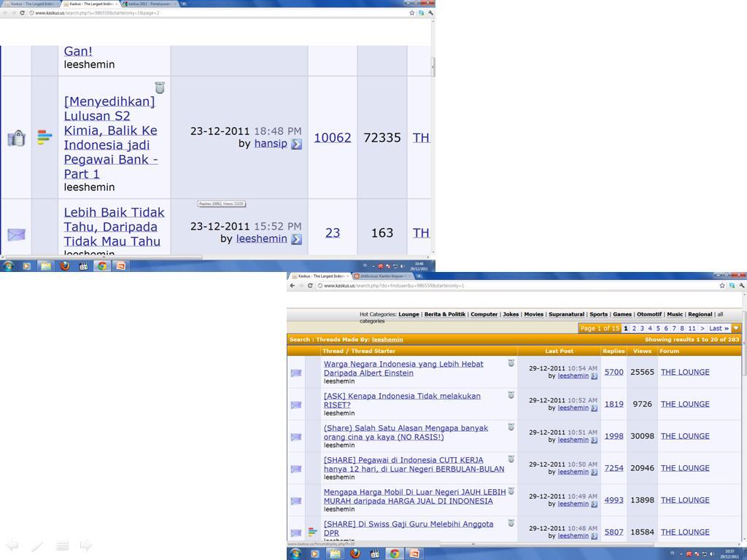Sort by Replies column header
Viewport: 747px width, 560px height.
(x=614, y=351)
